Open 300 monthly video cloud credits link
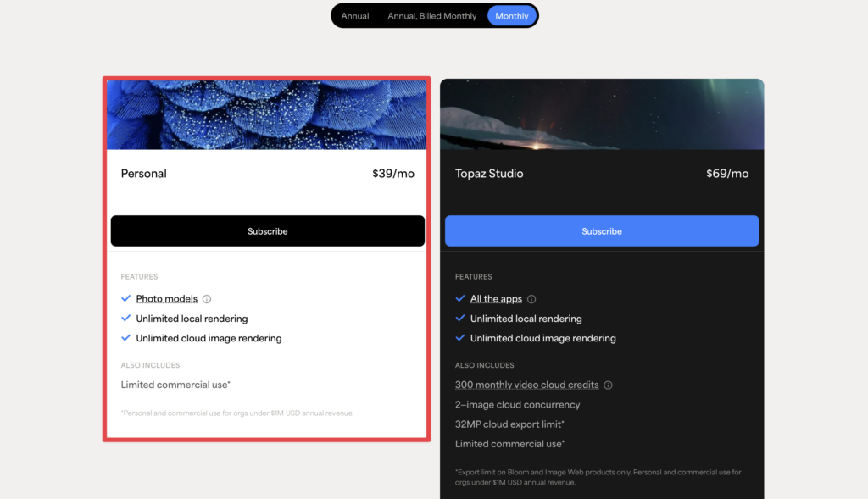 click(x=526, y=385)
